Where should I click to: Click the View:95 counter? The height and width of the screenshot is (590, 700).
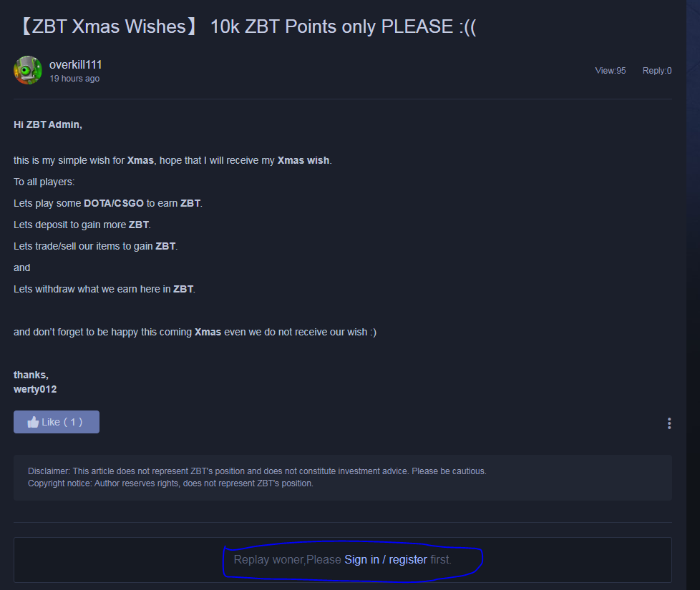[x=611, y=71]
